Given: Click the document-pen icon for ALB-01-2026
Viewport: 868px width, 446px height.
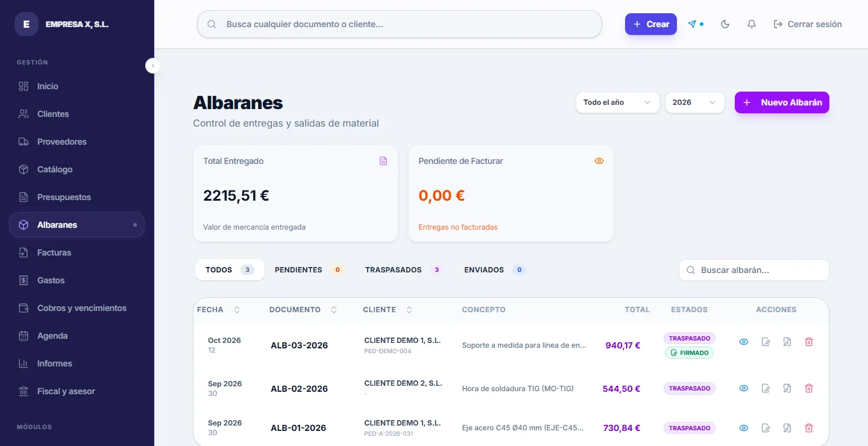Looking at the screenshot, I should pyautogui.click(x=787, y=428).
